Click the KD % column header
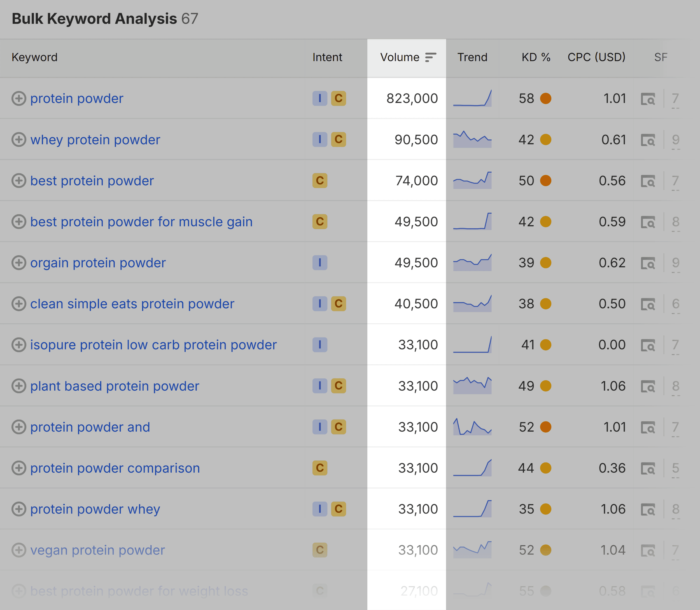The height and width of the screenshot is (610, 700). [536, 57]
